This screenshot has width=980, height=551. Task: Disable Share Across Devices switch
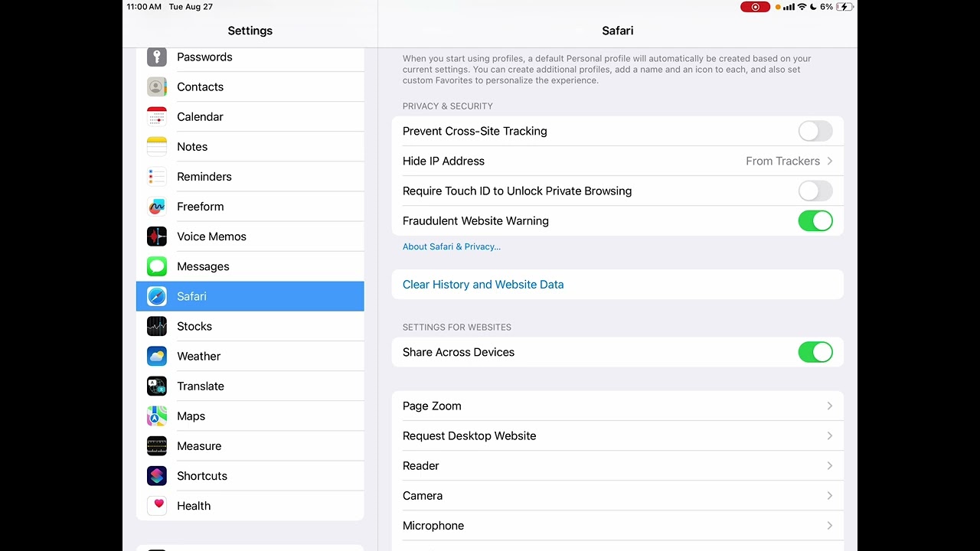pos(815,352)
